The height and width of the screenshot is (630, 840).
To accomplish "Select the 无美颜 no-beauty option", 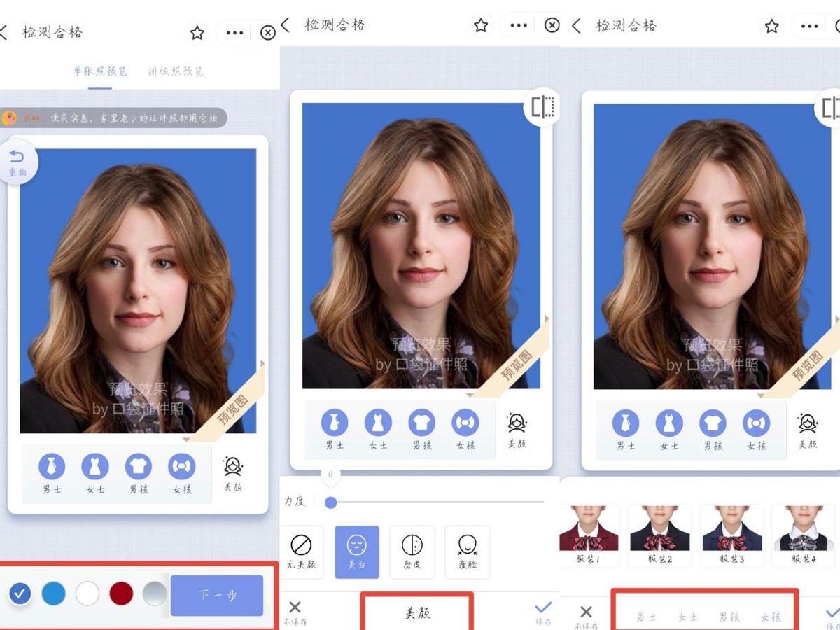I will pos(302,552).
